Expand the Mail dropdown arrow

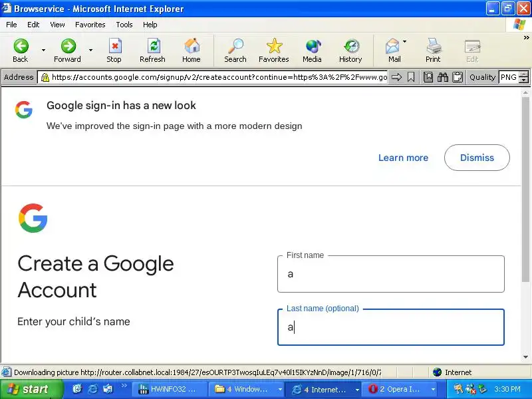(405, 42)
